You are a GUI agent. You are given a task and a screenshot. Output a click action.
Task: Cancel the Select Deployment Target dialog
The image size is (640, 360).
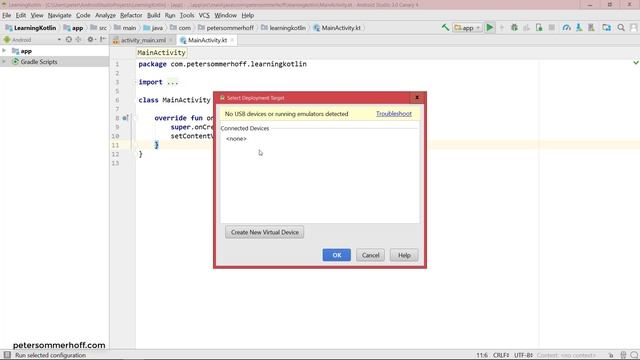(370, 255)
